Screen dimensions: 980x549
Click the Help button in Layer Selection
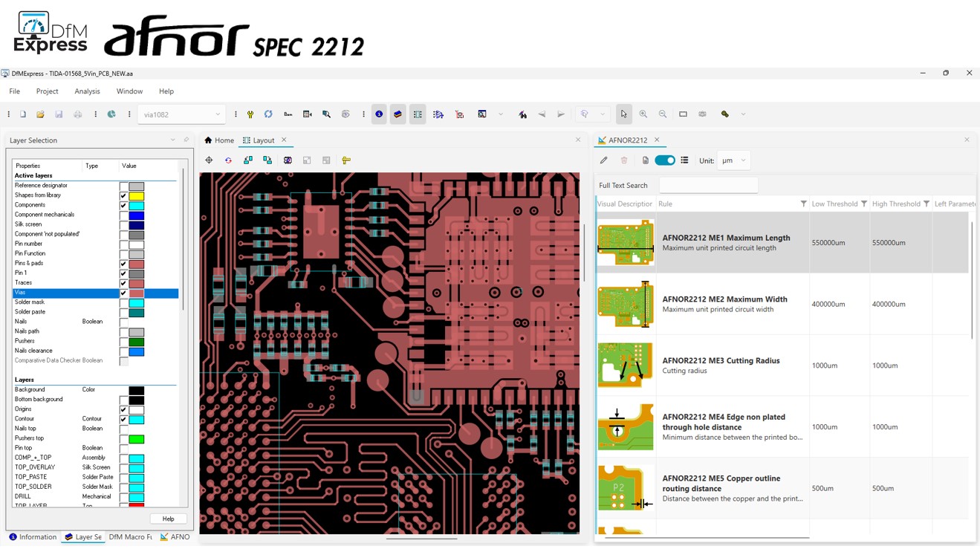pyautogui.click(x=168, y=519)
